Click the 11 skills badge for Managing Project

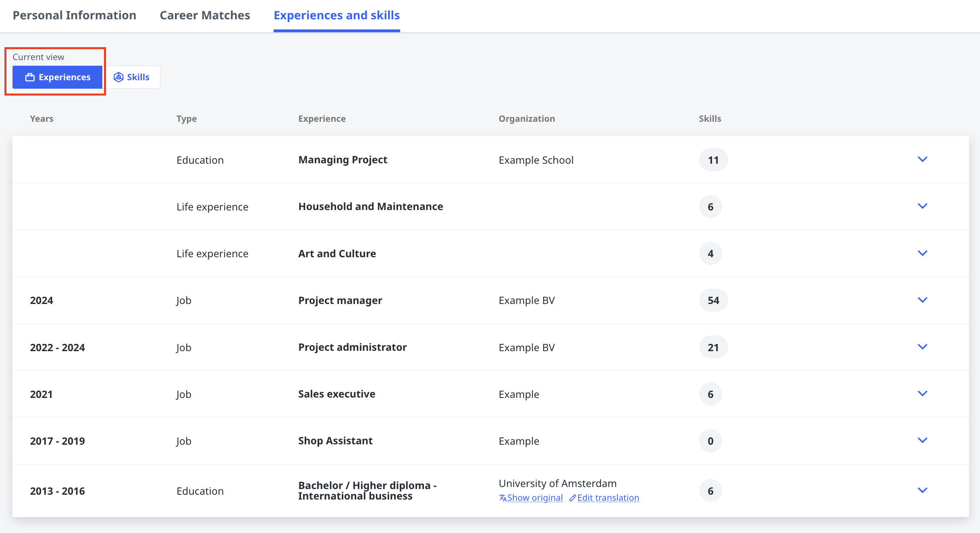(713, 160)
